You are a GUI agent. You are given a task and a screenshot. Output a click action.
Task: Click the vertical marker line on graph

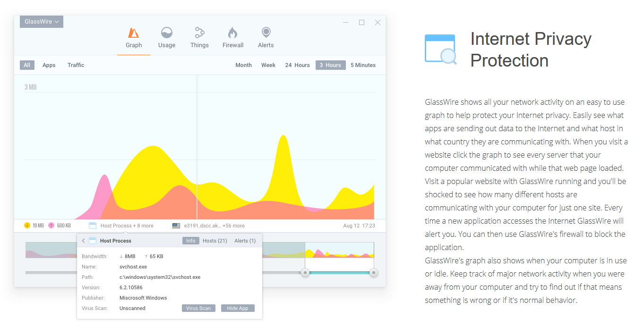[x=197, y=147]
